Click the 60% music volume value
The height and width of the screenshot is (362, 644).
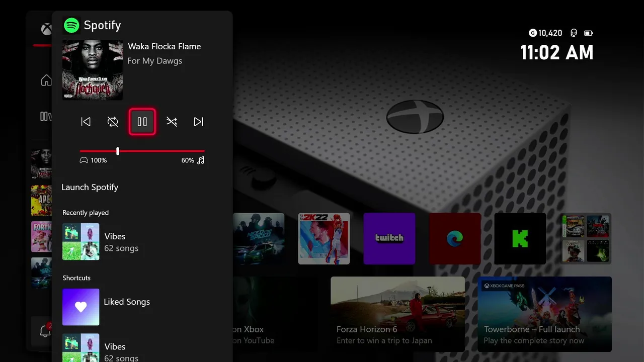(188, 160)
